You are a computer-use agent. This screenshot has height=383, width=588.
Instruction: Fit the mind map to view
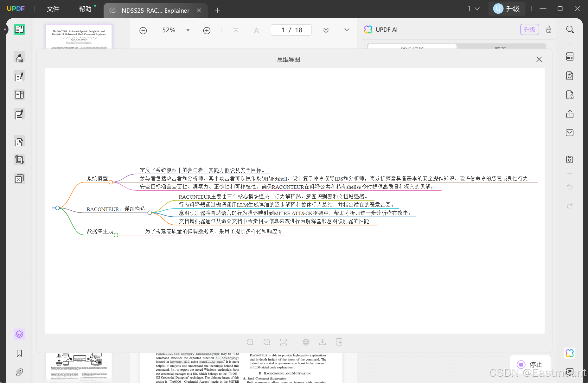(284, 342)
